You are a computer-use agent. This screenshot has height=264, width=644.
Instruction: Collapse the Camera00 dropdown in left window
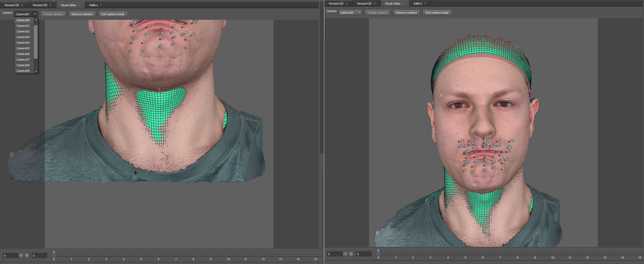point(26,14)
